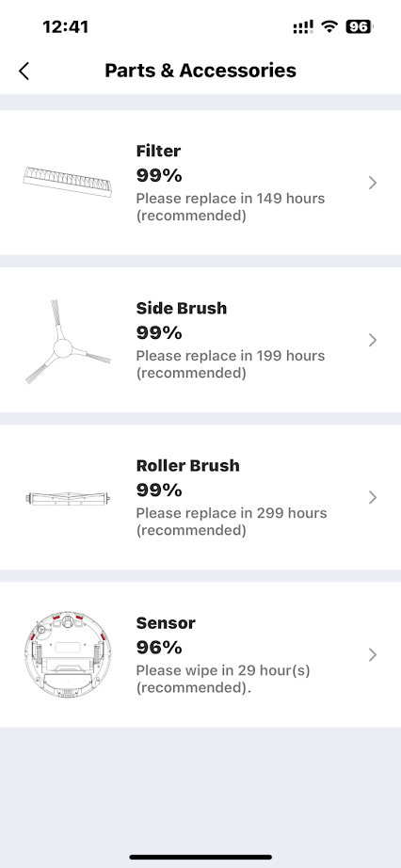Tap the robot underside Sensor illustration
The height and width of the screenshot is (868, 401).
pos(68,654)
